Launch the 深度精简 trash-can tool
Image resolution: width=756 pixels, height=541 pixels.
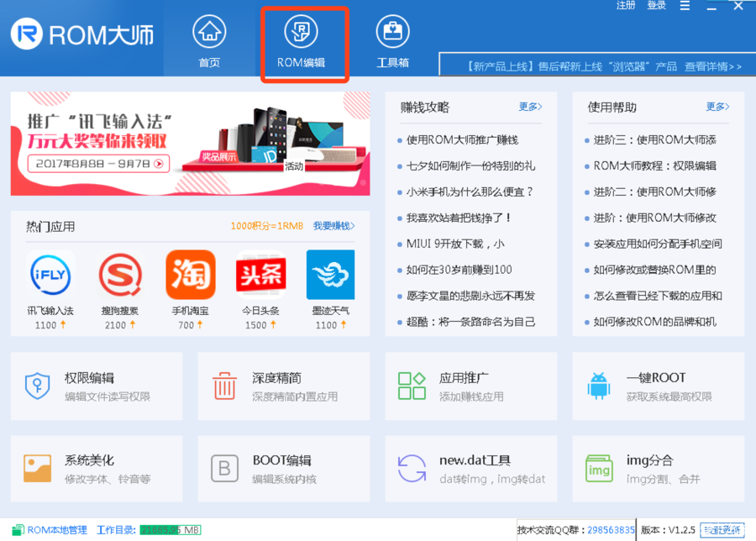point(284,386)
